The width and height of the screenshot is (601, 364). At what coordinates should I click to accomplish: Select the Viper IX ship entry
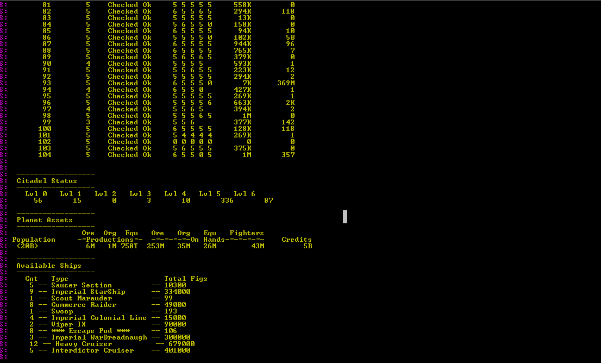pos(68,324)
